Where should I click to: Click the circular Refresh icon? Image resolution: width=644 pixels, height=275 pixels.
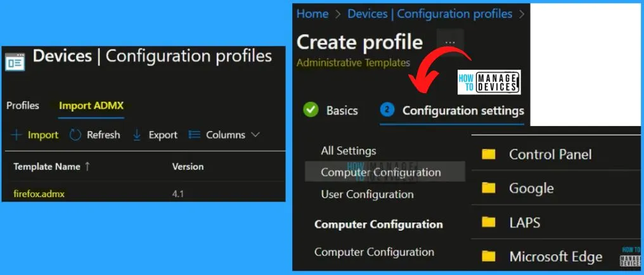point(75,135)
